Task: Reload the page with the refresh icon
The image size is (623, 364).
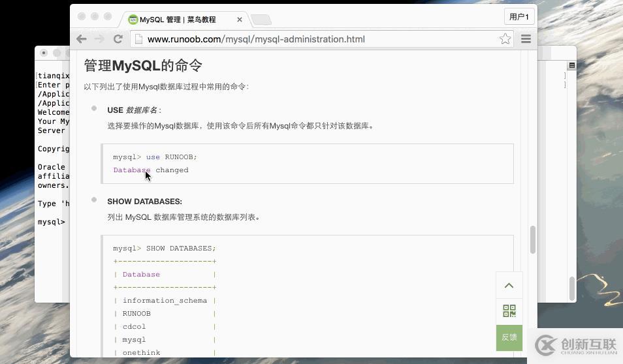Action: (x=118, y=39)
